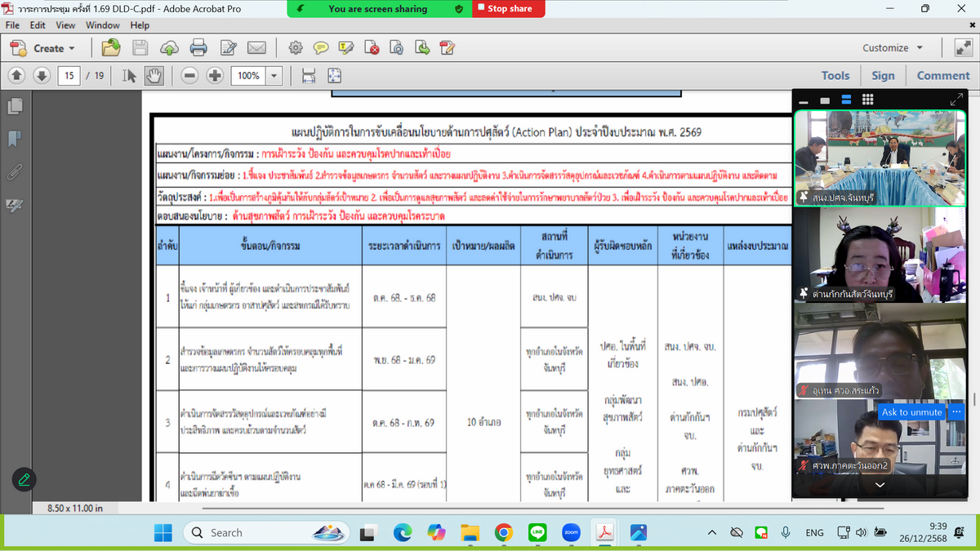
Task: Select the Hand pan tool
Action: pyautogui.click(x=154, y=76)
